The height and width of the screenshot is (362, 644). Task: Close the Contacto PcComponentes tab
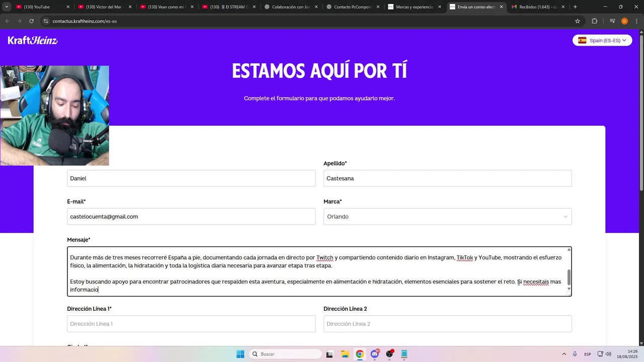[x=377, y=7]
